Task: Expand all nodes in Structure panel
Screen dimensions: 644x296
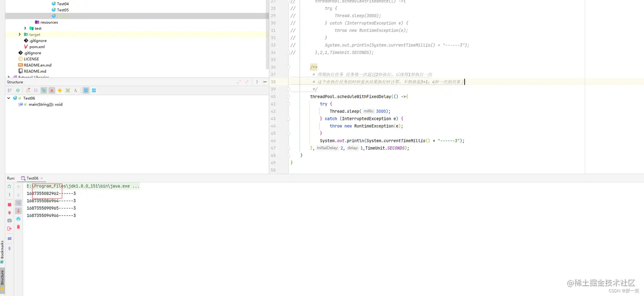Action: [x=239, y=82]
